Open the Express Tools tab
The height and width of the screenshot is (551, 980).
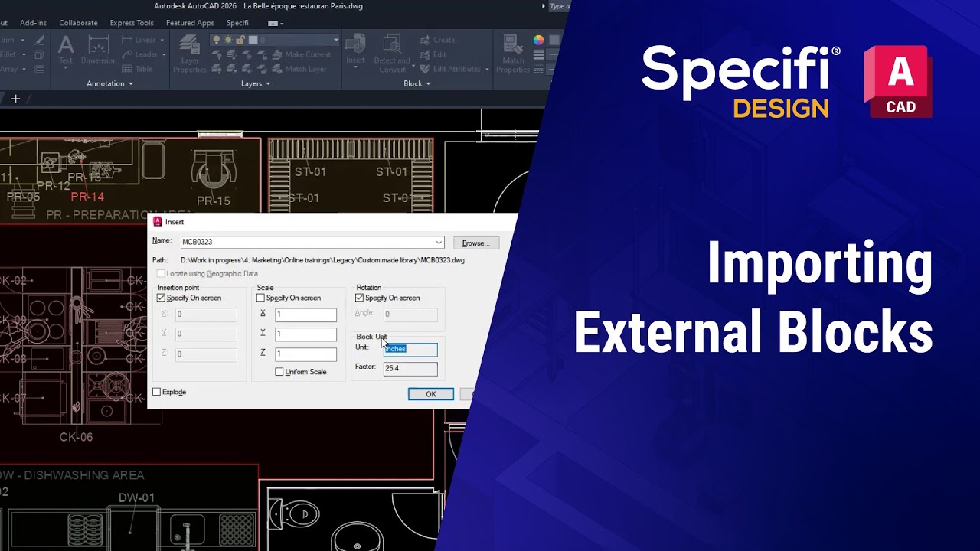click(x=132, y=23)
